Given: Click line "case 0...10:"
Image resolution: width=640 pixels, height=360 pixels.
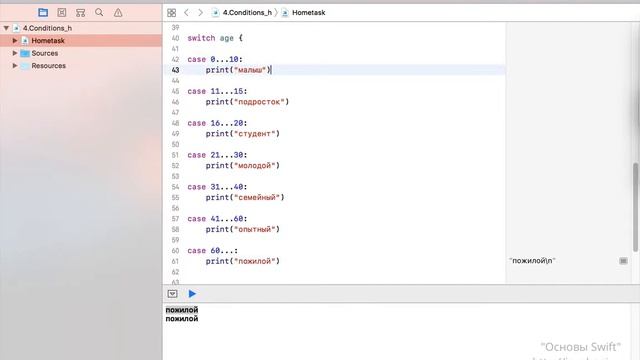Looking at the screenshot, I should (x=215, y=59).
